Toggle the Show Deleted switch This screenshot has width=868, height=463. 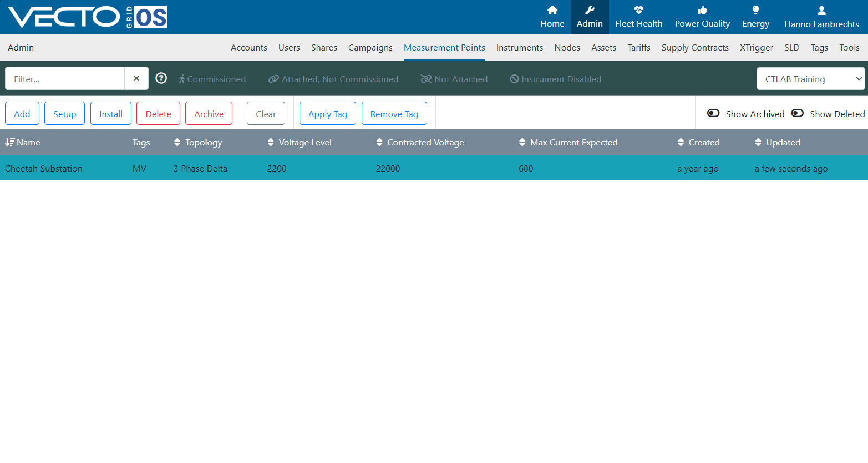point(798,113)
